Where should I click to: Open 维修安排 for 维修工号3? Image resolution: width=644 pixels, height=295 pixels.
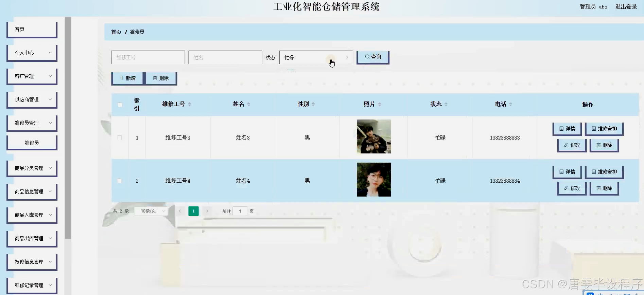604,129
